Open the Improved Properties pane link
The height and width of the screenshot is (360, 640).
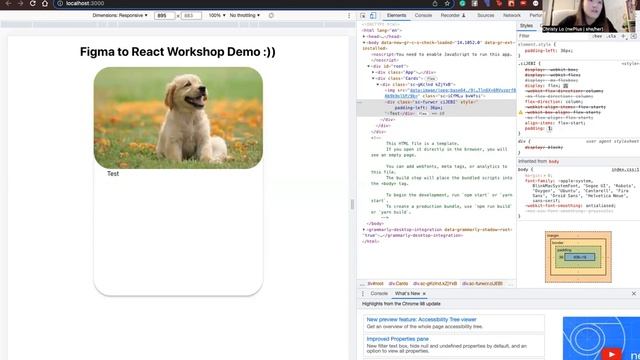(397, 339)
